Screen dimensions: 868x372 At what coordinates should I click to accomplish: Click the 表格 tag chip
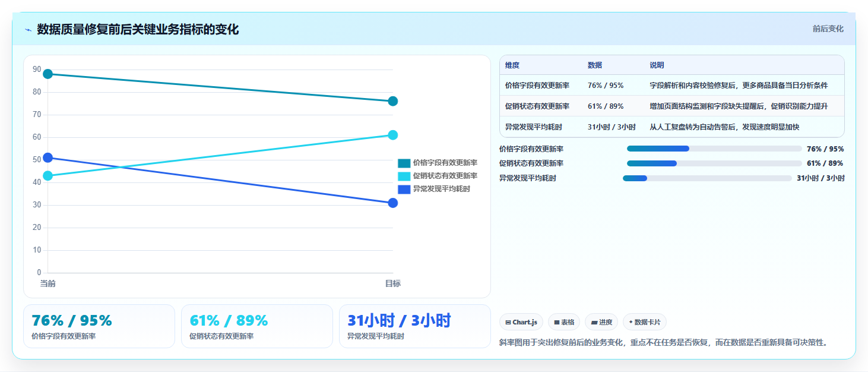[x=564, y=322]
